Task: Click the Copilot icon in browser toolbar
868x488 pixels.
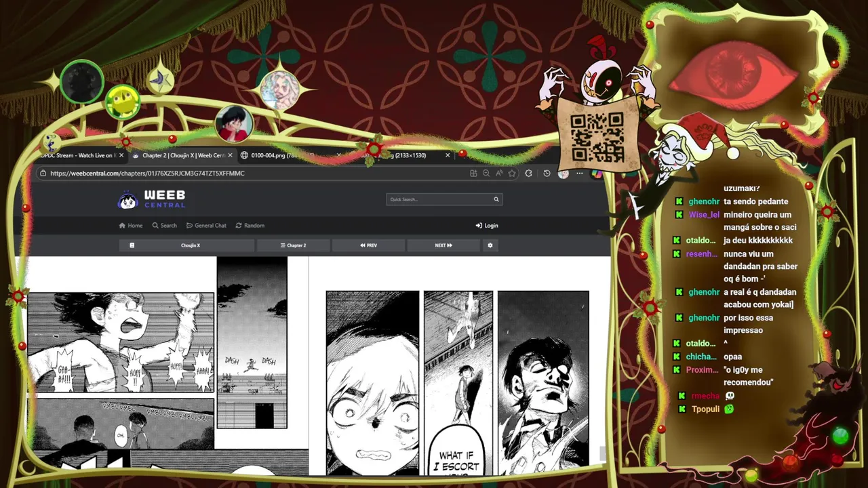Action: click(x=595, y=174)
